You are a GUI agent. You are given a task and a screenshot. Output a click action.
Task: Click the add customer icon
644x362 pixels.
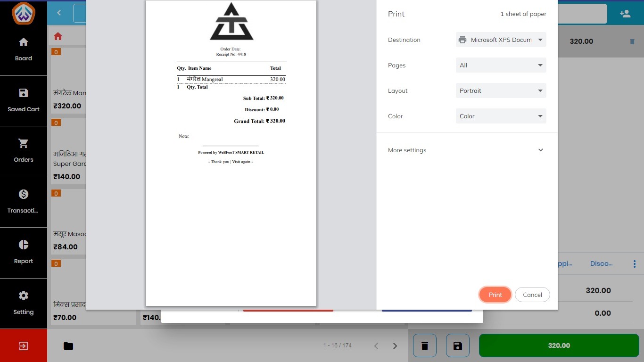coord(625,14)
